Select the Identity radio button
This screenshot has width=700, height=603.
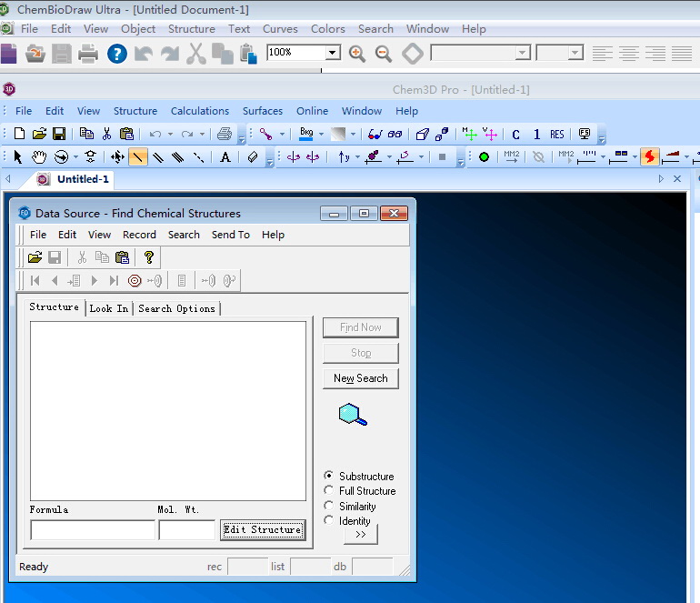point(328,520)
